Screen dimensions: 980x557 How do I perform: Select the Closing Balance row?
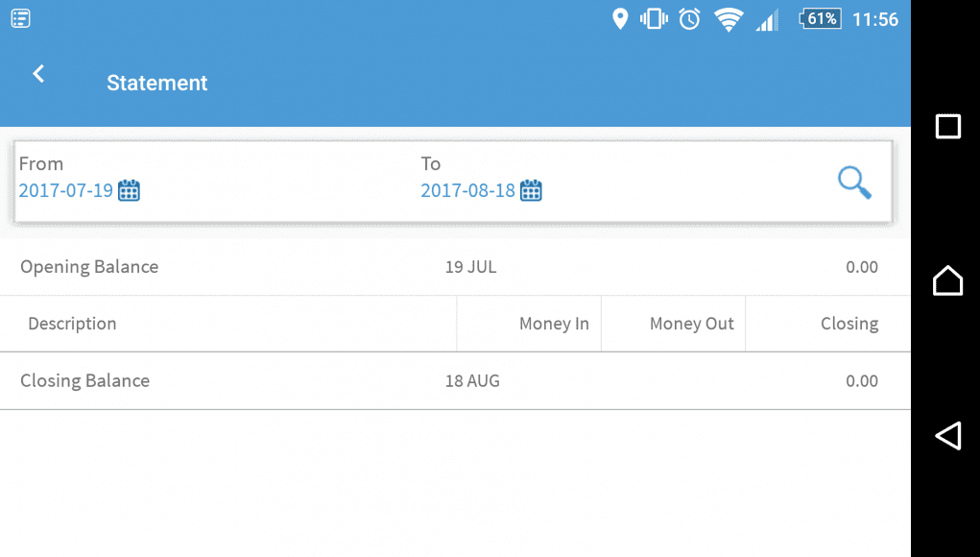(455, 380)
